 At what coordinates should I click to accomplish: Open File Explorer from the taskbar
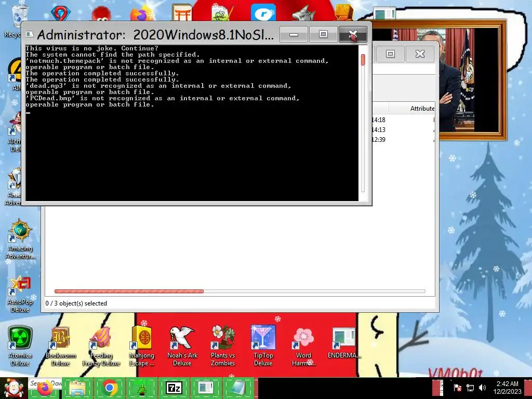click(77, 389)
